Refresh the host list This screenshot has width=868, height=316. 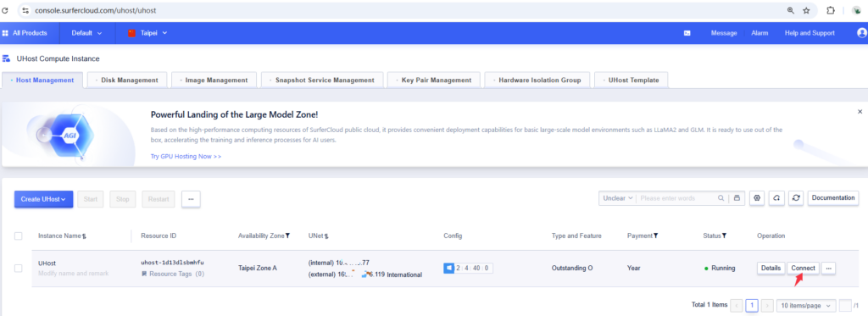point(795,198)
